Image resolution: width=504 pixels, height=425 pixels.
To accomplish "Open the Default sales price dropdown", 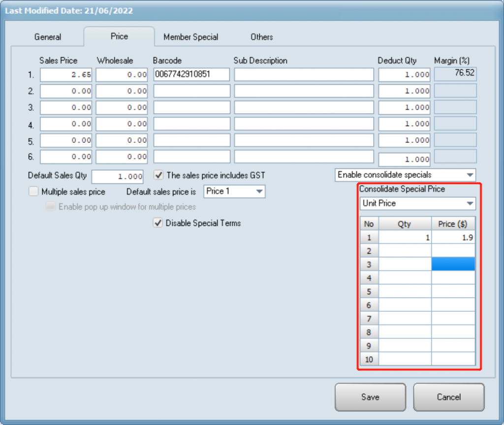I will pos(234,191).
